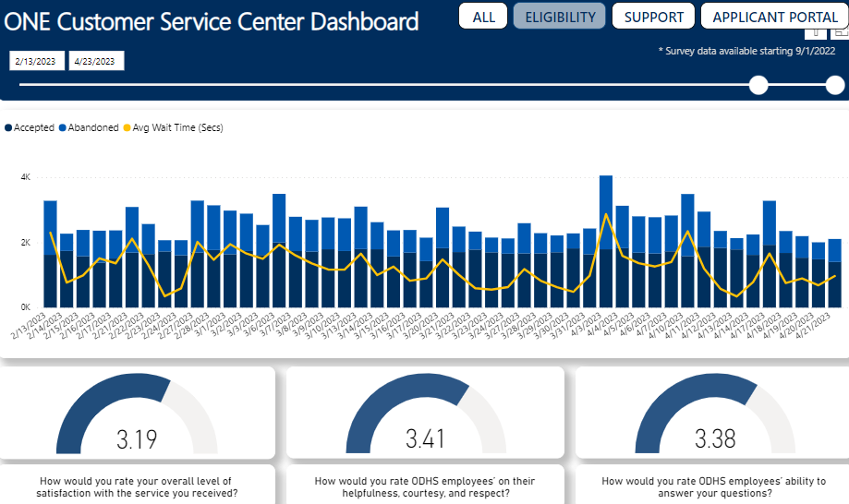Viewport: 849px width, 504px height.
Task: Click the gauge showing 3.38
Action: [x=715, y=414]
